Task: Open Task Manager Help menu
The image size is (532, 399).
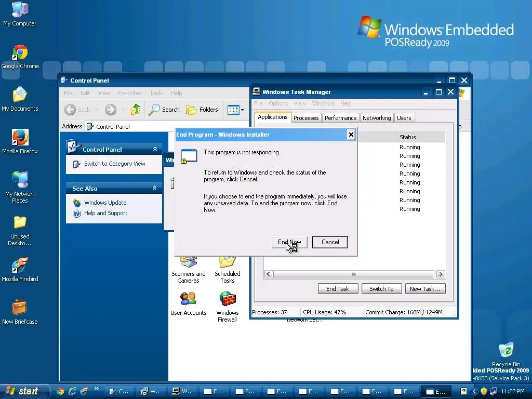Action: (345, 103)
